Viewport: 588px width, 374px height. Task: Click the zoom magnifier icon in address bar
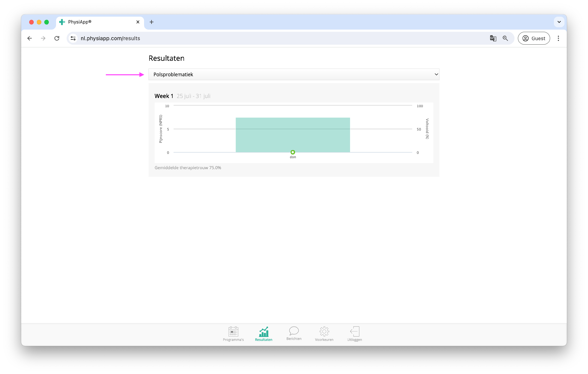(x=505, y=38)
